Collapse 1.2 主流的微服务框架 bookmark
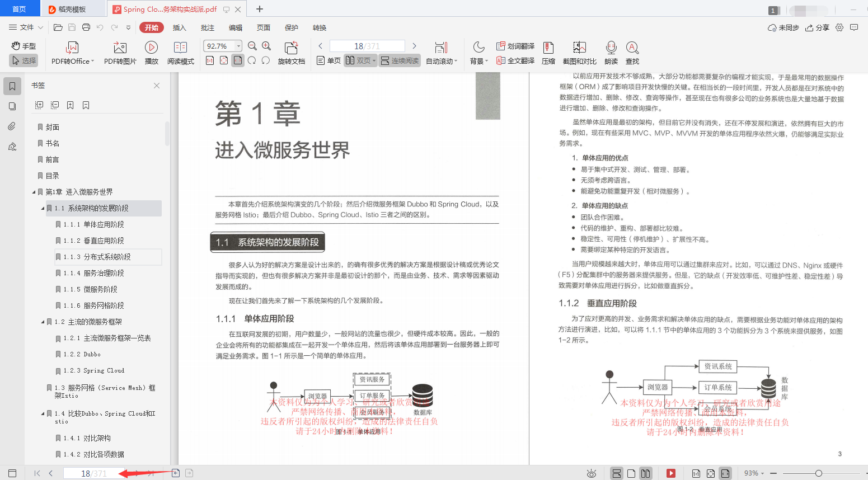The image size is (868, 480). [x=43, y=322]
